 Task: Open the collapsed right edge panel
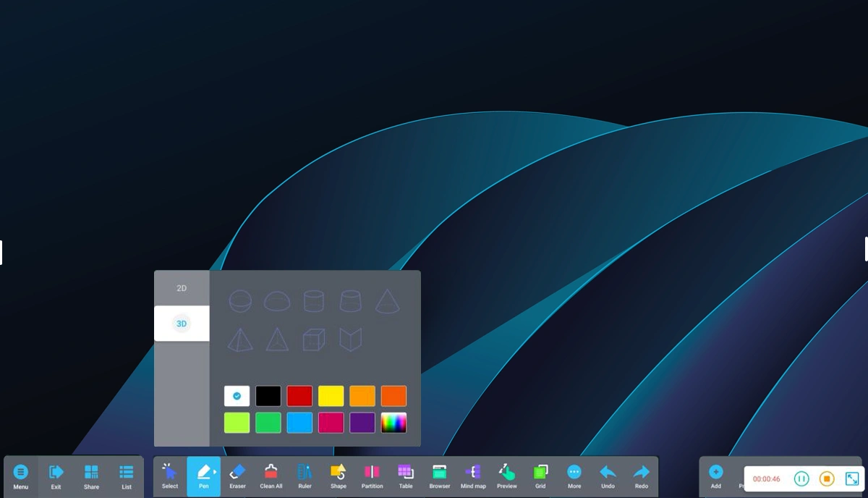click(866, 248)
